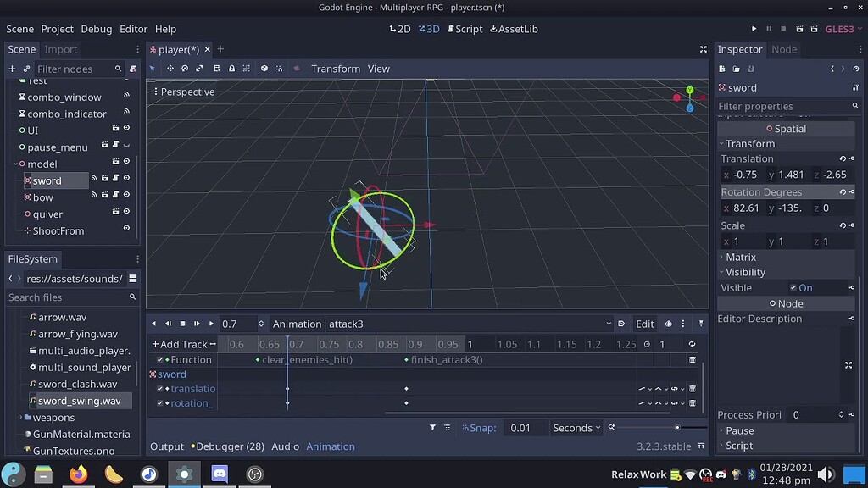Screen dimensions: 868x488
Task: Click the finish_attack3() keyframe marker
Action: pos(406,359)
